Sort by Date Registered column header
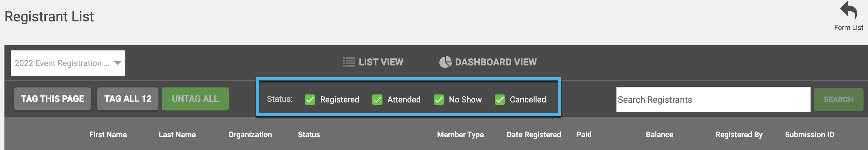 (534, 135)
